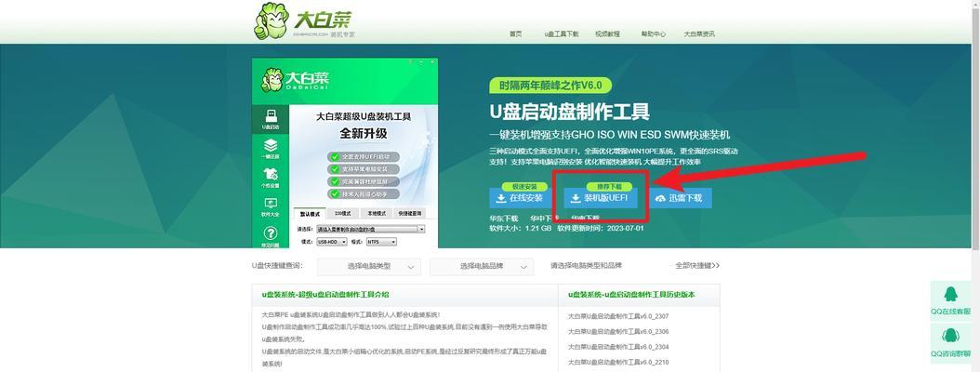The image size is (980, 372).
Task: Expand the 选择电脑类型 dropdown
Action: pos(369,266)
